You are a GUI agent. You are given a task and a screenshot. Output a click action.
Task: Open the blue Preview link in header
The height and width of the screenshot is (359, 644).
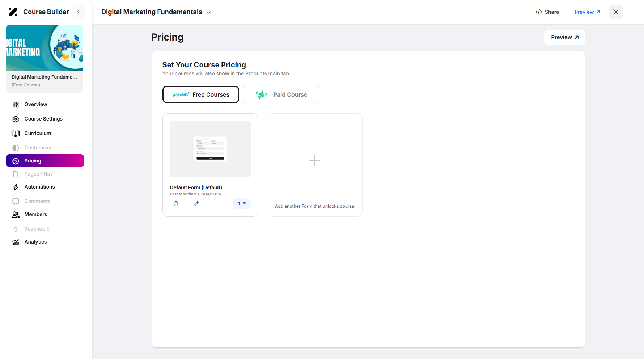pos(587,12)
